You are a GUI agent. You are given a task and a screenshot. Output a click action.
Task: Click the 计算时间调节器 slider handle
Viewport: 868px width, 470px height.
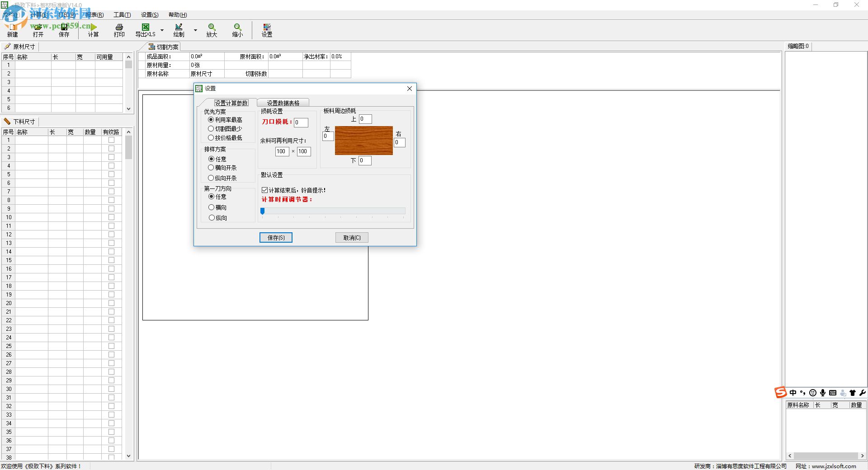(x=263, y=211)
